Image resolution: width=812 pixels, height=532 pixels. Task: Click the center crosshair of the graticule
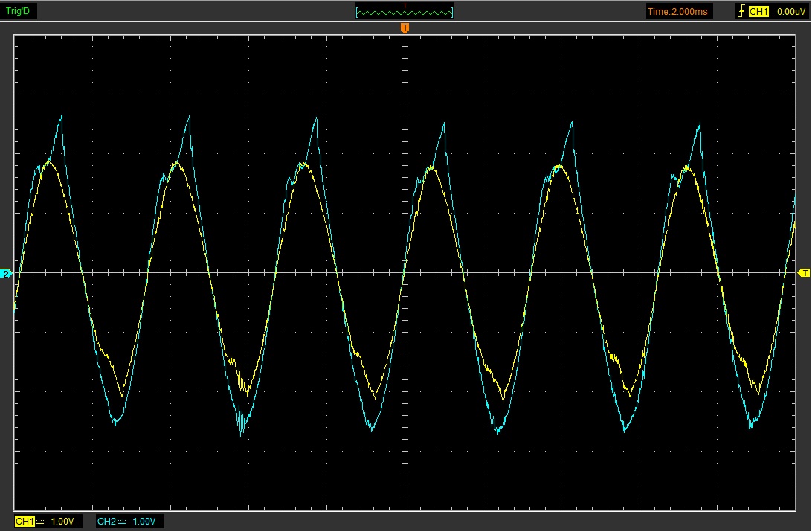pos(405,273)
